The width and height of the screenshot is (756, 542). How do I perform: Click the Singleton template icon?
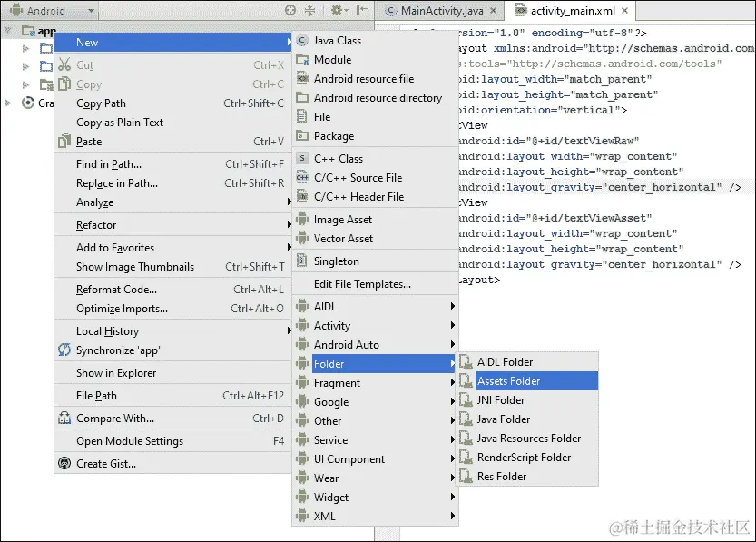[302, 261]
